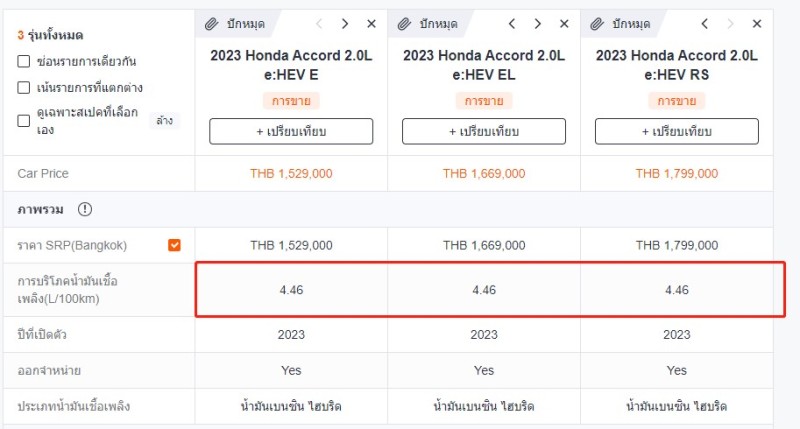This screenshot has height=429, width=800.
Task: Open the THB 1,799,000 Car Price link
Action: click(x=677, y=173)
